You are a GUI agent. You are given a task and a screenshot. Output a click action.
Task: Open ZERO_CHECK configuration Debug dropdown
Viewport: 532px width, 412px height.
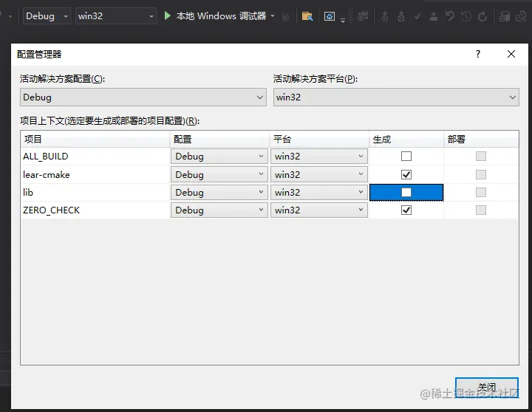tap(219, 210)
